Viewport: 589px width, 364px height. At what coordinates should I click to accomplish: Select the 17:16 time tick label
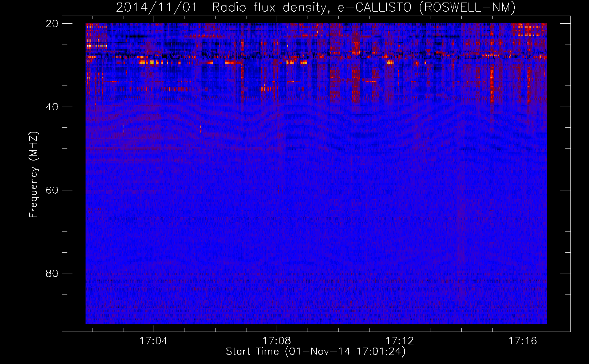pyautogui.click(x=523, y=341)
